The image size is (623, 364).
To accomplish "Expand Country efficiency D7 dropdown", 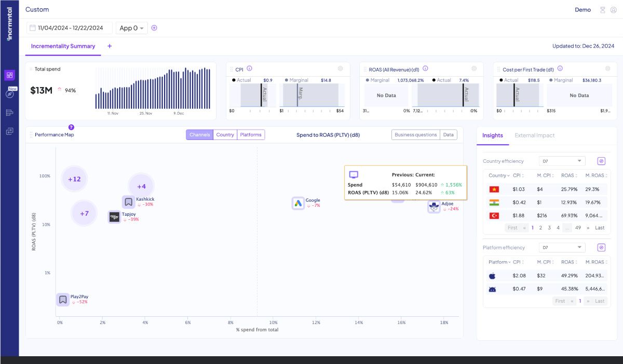I will click(x=562, y=161).
